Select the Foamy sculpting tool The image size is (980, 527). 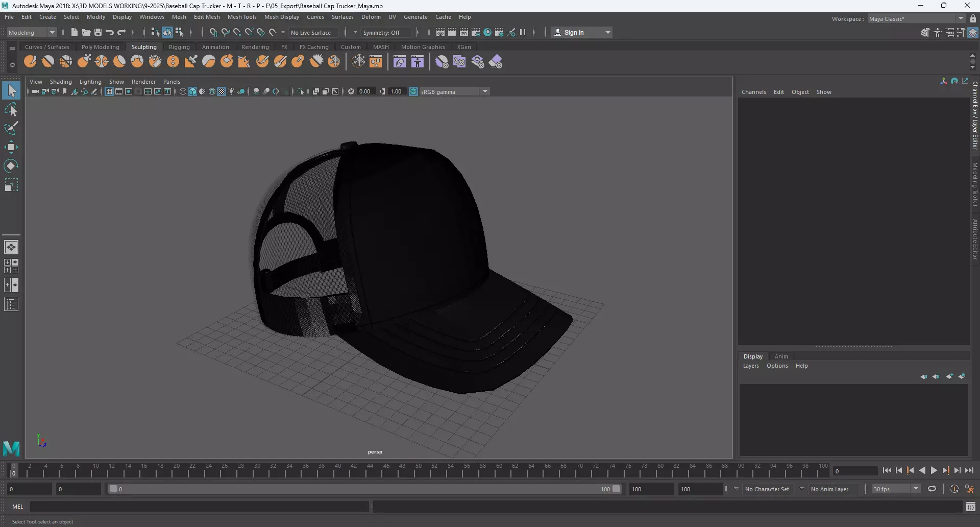(137, 62)
